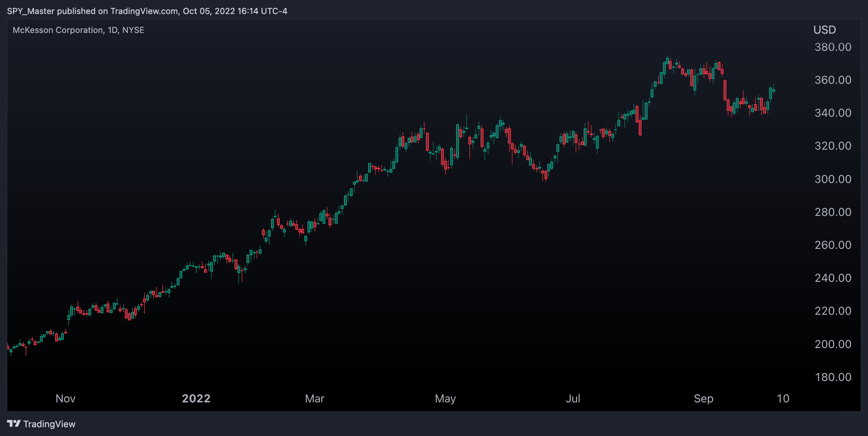The height and width of the screenshot is (436, 868).
Task: Click the USD currency label
Action: (x=825, y=30)
